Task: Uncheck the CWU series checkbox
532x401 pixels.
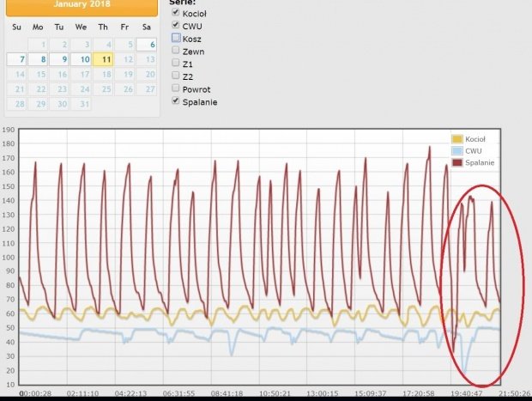Action: click(x=176, y=26)
